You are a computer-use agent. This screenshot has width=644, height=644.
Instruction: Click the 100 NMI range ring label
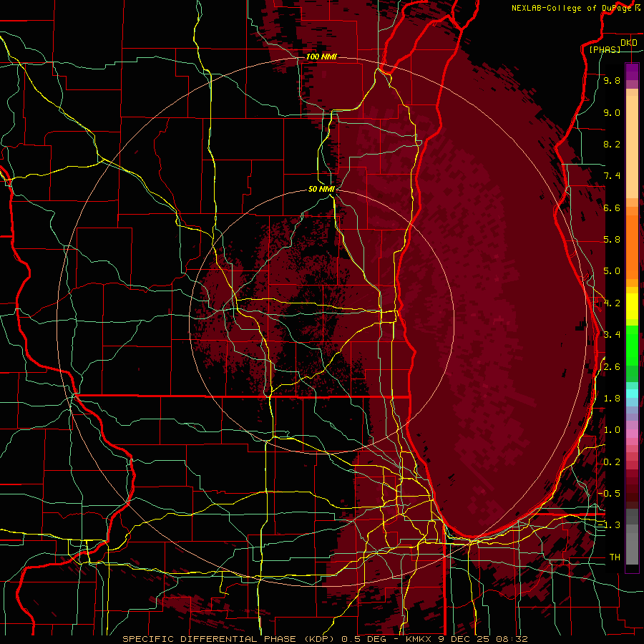coord(321,57)
